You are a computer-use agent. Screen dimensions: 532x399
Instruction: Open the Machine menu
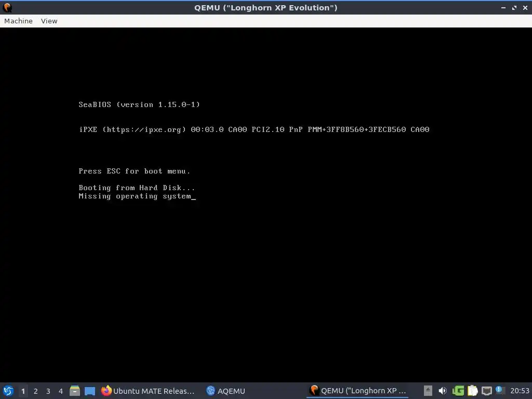(18, 21)
